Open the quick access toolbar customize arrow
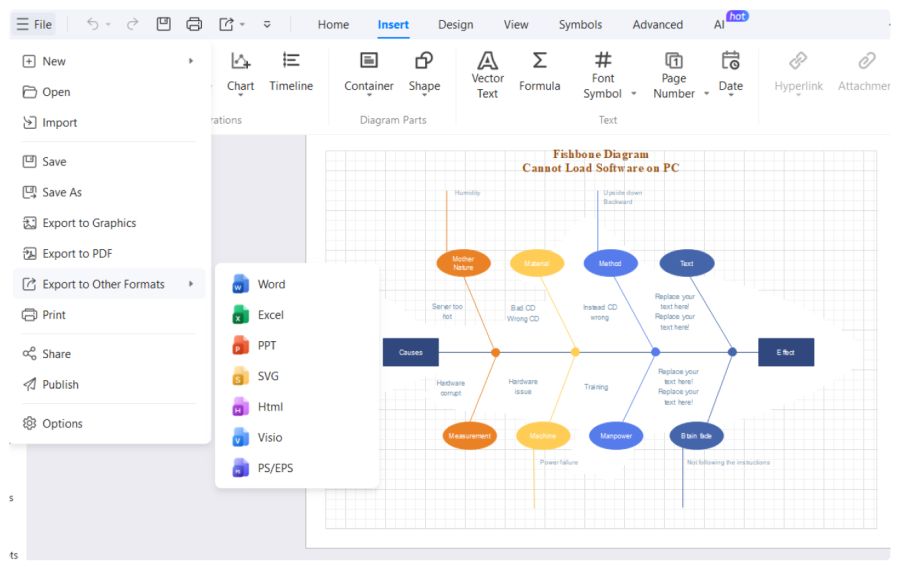Image resolution: width=900 pixels, height=570 pixels. (x=267, y=24)
